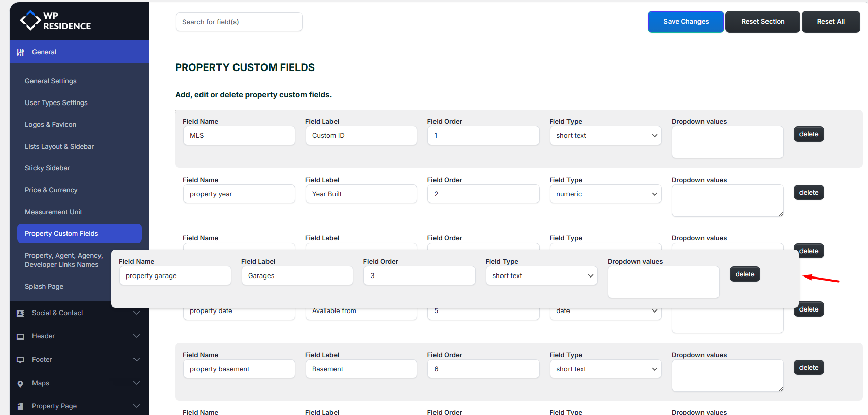Click the Social & Contact sidebar icon
The image size is (868, 415).
pyautogui.click(x=20, y=313)
